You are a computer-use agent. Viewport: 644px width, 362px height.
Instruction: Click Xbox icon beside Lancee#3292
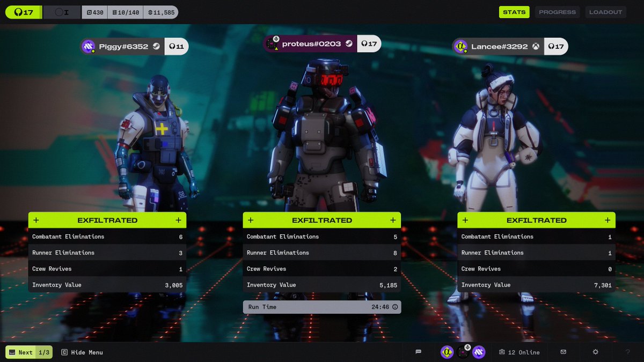point(536,47)
